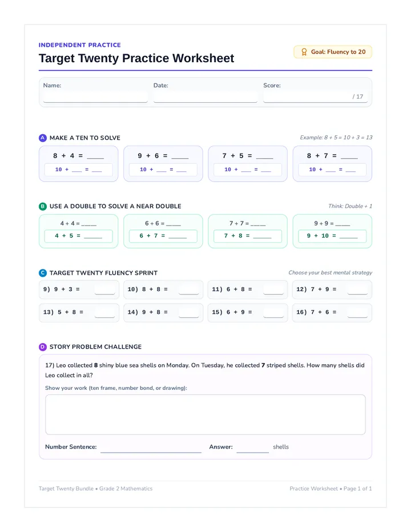The width and height of the screenshot is (411, 532).
Task: Click answer box for problem 15) 6 + 9
Action: (273, 312)
